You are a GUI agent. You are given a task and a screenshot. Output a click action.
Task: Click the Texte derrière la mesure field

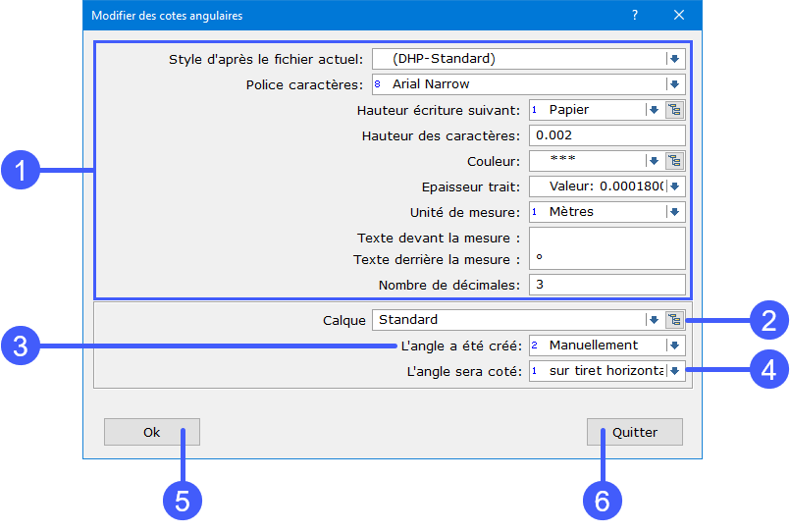[606, 259]
